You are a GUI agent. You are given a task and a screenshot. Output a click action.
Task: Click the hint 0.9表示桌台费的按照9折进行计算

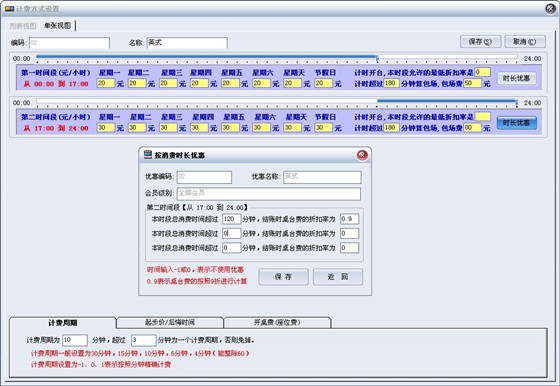click(197, 281)
